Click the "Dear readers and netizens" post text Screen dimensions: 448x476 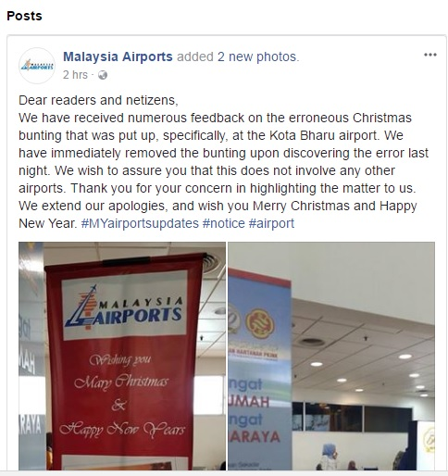point(98,100)
